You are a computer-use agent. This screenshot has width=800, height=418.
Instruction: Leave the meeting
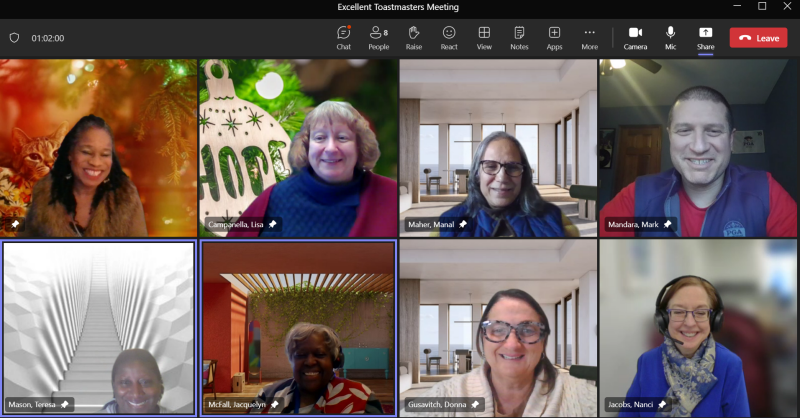coord(759,38)
